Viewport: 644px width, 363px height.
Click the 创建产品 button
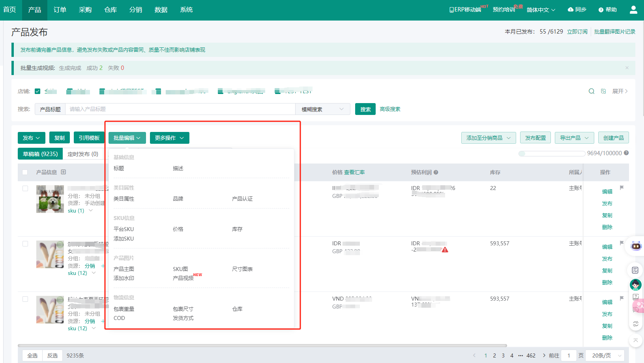(x=614, y=138)
